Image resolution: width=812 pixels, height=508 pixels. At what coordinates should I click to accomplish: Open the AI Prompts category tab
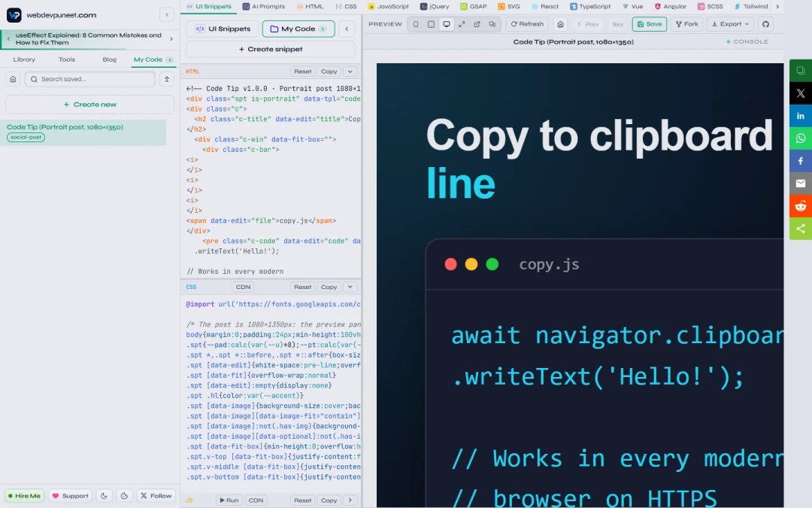click(264, 6)
